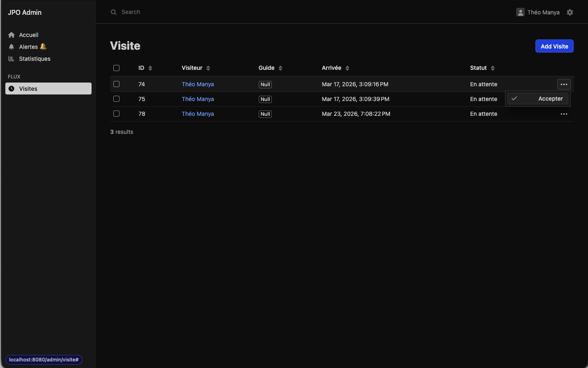The height and width of the screenshot is (368, 588).
Task: Click the Alertes bell icon
Action: (11, 47)
